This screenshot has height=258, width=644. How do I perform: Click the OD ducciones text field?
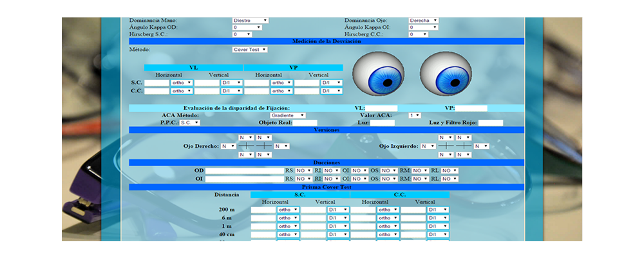click(x=244, y=171)
